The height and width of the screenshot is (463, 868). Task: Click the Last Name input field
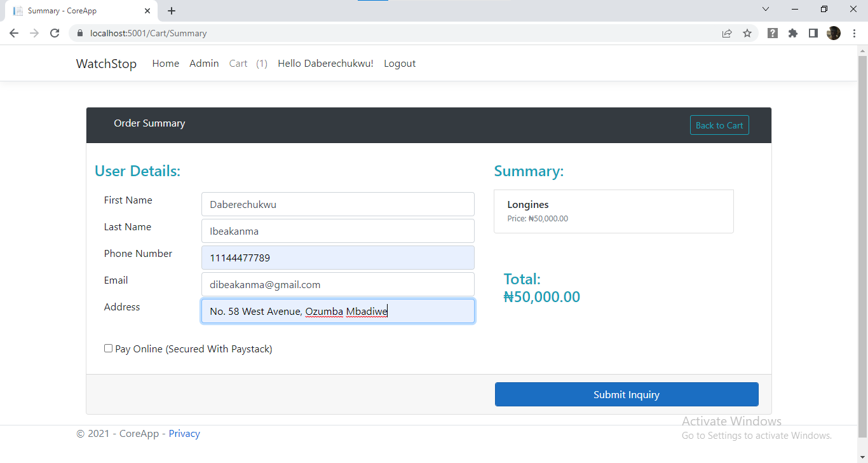click(x=338, y=231)
